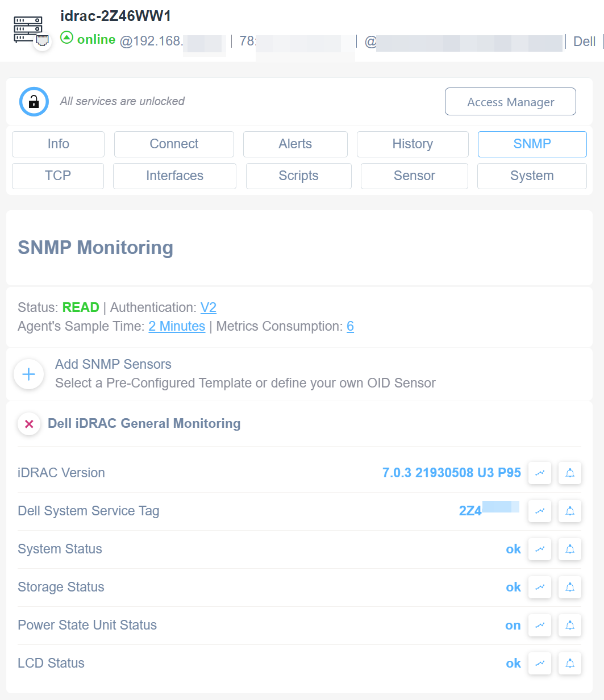604x700 pixels.
Task: Change the 2 Minutes sample time link
Action: tap(177, 326)
